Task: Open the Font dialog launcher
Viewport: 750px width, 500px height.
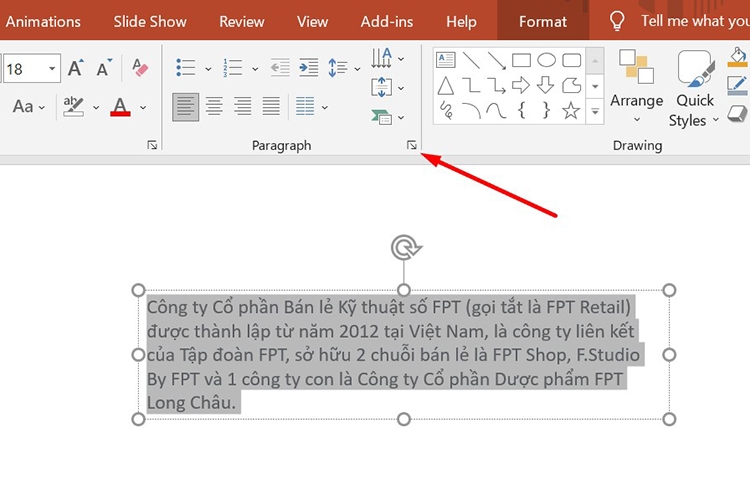Action: click(152, 145)
